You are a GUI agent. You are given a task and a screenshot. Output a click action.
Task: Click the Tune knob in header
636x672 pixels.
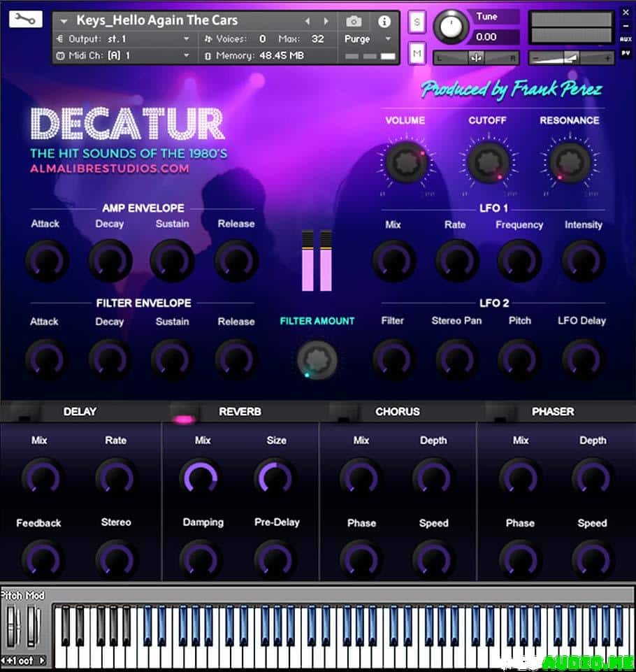(451, 28)
